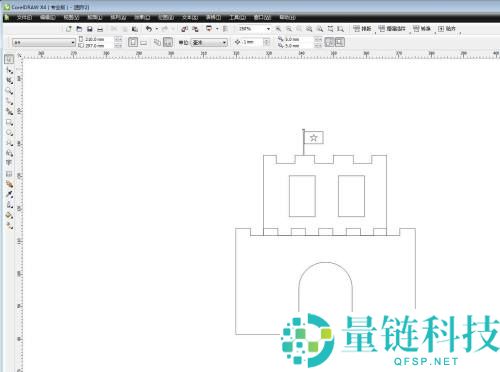Select the Zoom tool in the toolbox

9,91
